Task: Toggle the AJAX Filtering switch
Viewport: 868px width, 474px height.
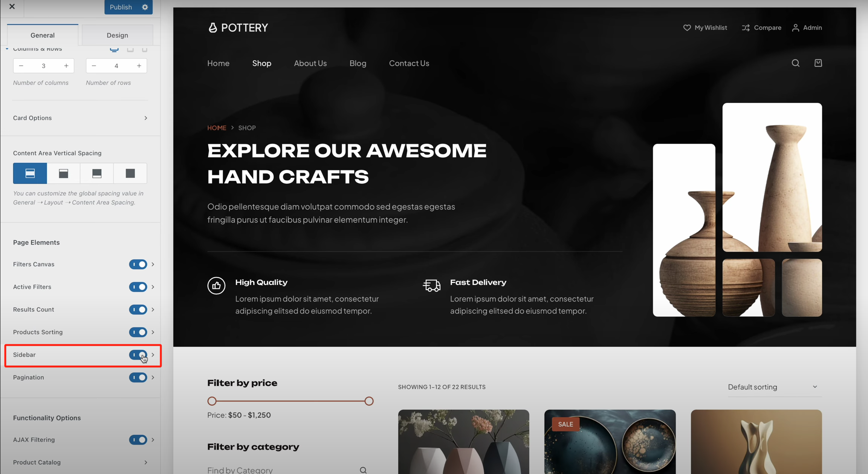Action: coord(138,440)
